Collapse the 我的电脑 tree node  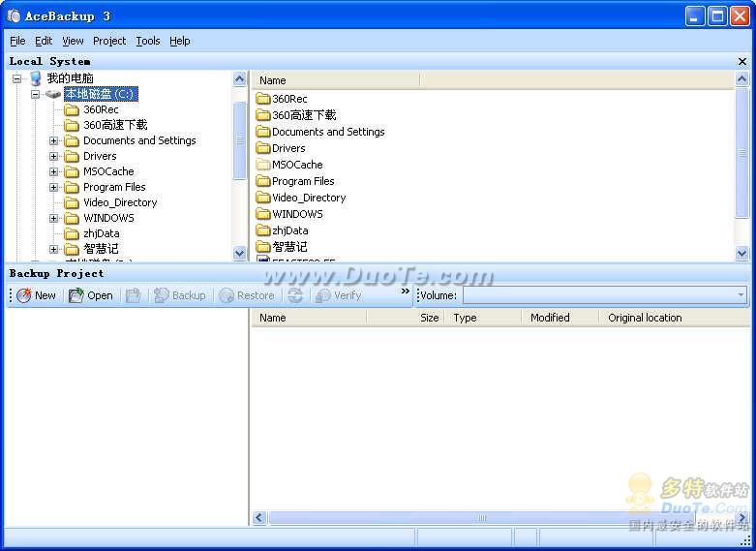click(16, 78)
